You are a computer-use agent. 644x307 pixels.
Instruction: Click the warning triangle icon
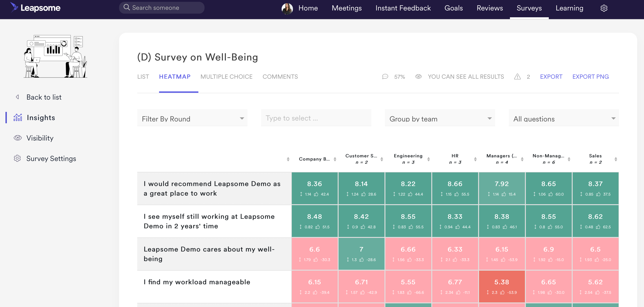(x=517, y=77)
